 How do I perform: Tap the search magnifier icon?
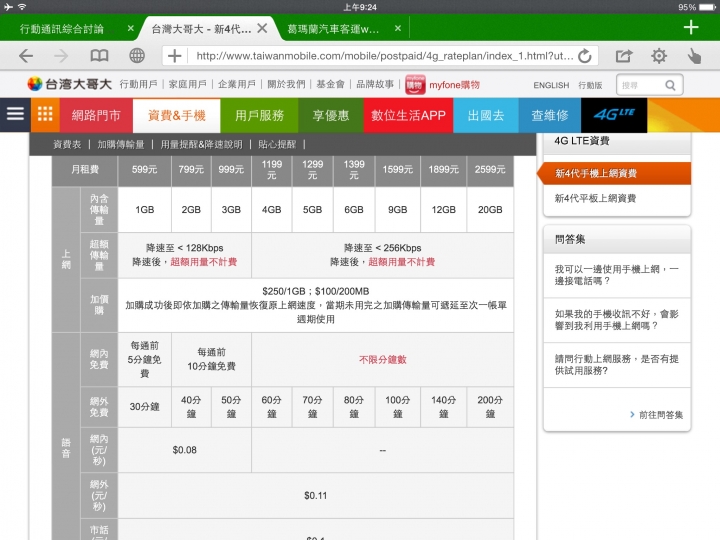(670, 85)
